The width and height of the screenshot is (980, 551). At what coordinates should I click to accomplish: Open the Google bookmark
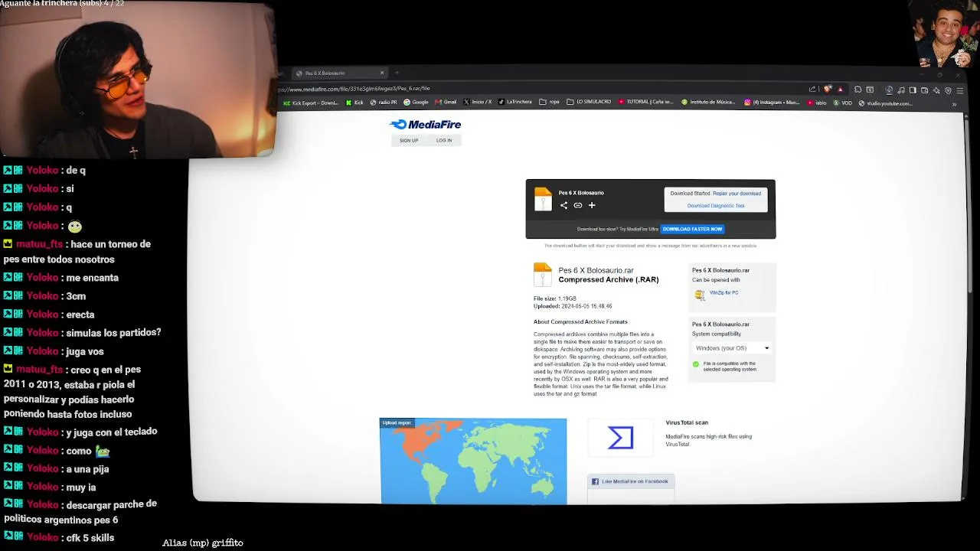pos(416,103)
